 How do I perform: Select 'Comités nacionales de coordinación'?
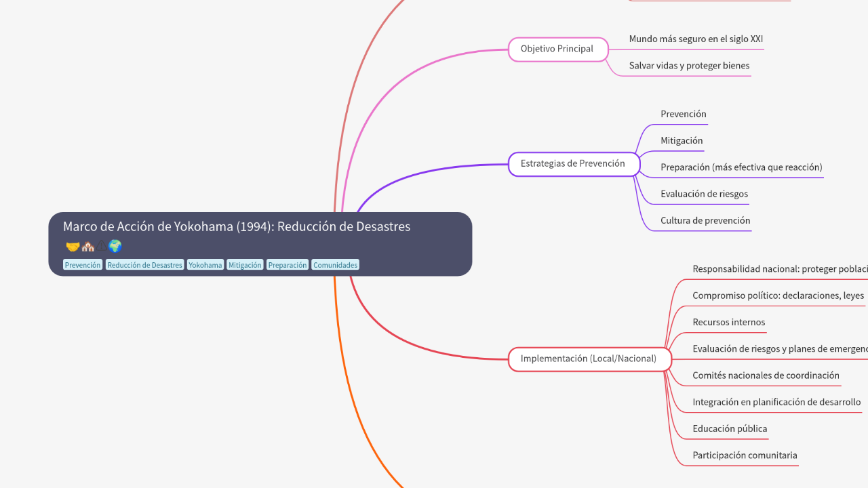pyautogui.click(x=766, y=375)
